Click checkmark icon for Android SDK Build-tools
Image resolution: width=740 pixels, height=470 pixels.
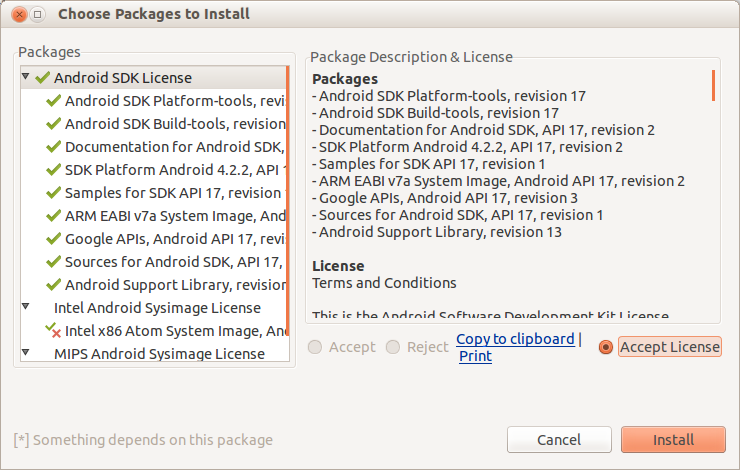53,124
